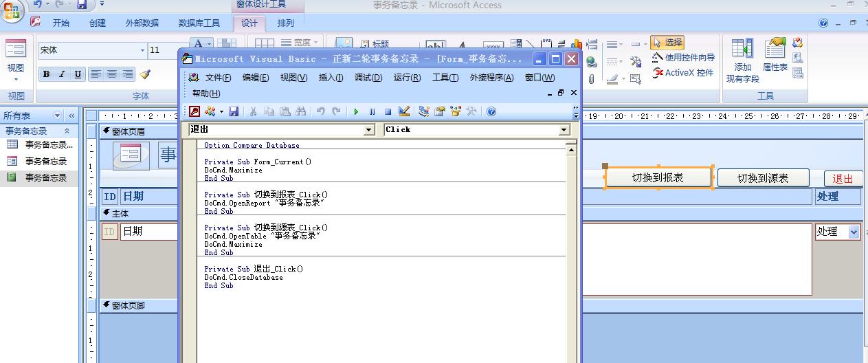The height and width of the screenshot is (363, 868).
Task: Click VBA Help question mark icon
Action: click(491, 111)
